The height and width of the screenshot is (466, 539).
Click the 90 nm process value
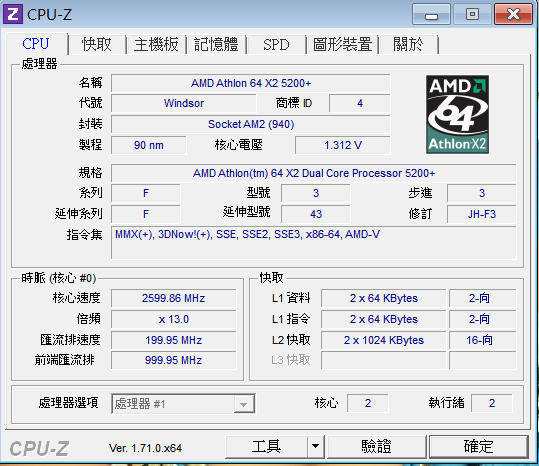148,145
